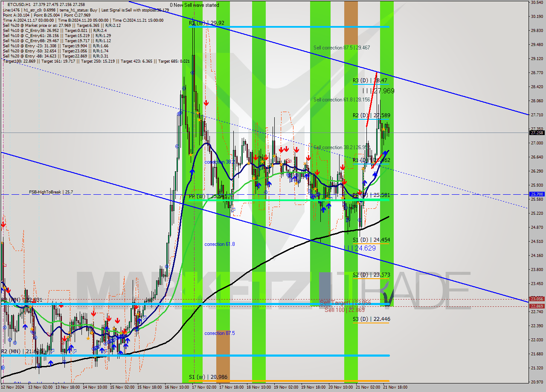Select the 'Time A:2024.11.17 03:00:00' info line

tap(83, 20)
